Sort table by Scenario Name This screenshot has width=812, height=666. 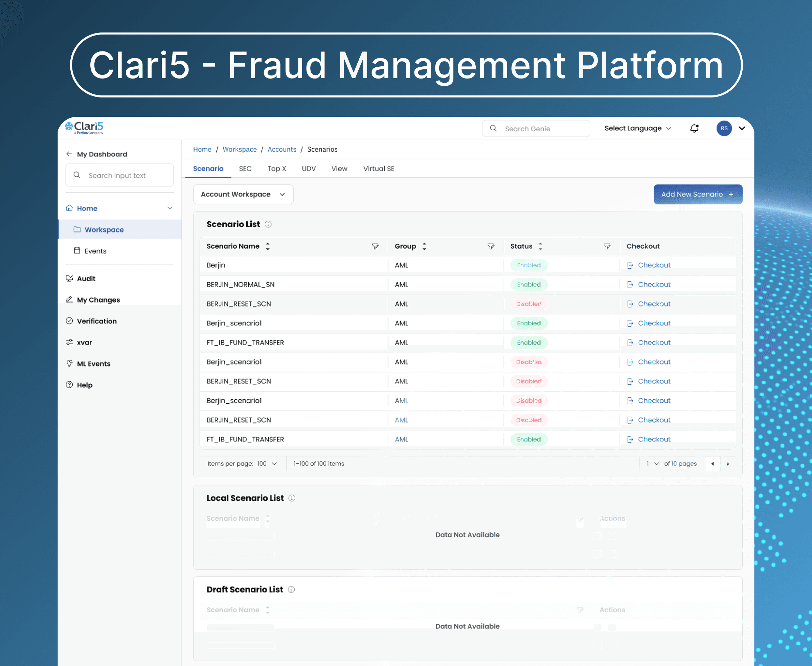[x=267, y=246]
